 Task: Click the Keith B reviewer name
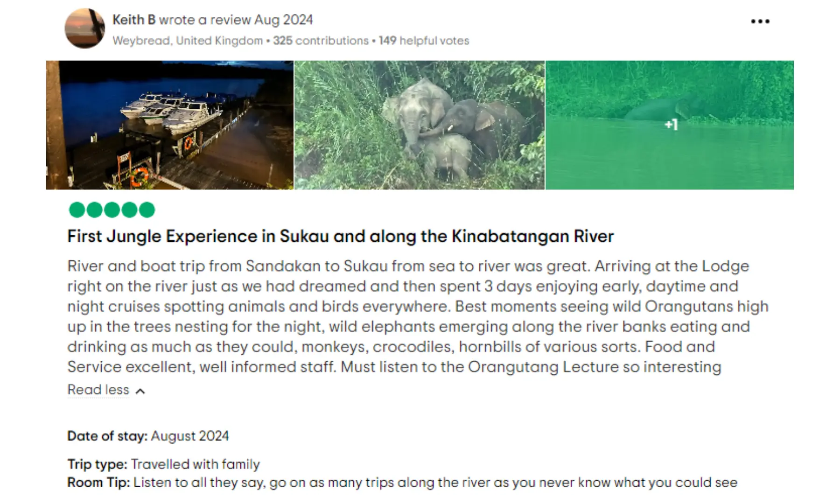coord(134,20)
